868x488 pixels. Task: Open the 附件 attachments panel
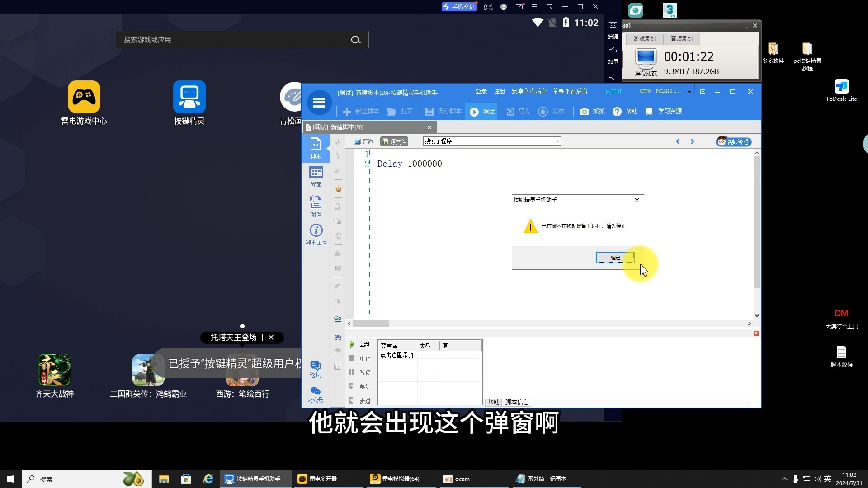coord(316,206)
